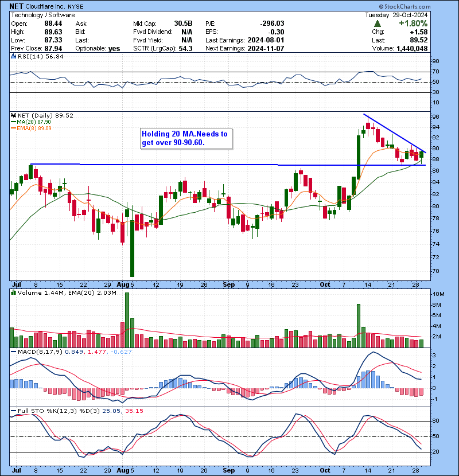Click the MA(20) 87.90 legend entry
The image size is (459, 476).
(34, 122)
